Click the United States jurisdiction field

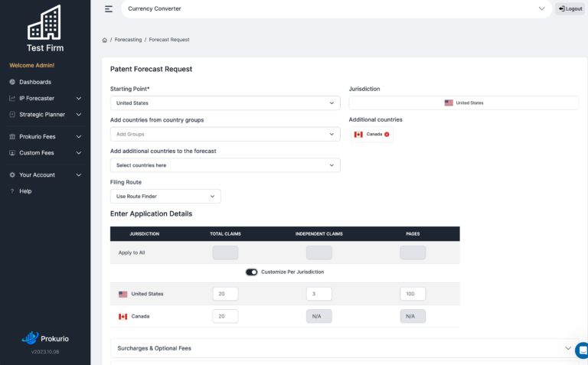[x=464, y=103]
